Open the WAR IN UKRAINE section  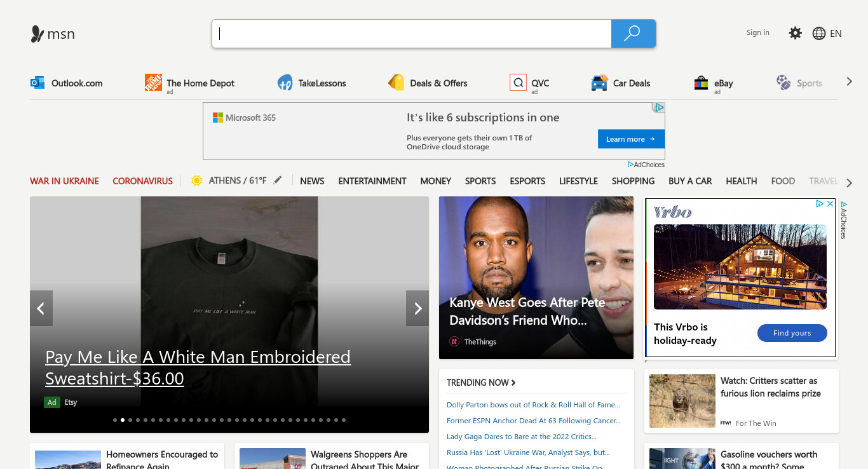click(x=64, y=181)
